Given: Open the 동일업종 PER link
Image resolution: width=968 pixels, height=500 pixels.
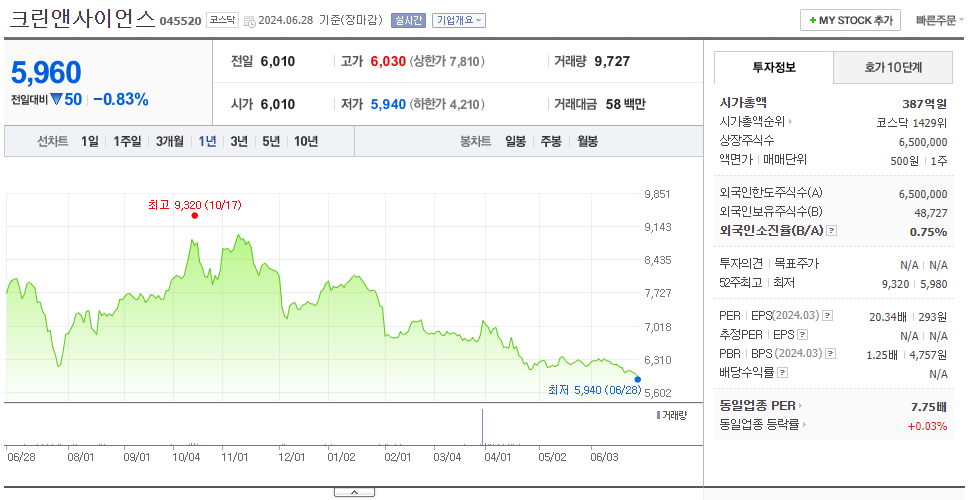Looking at the screenshot, I should 757,406.
